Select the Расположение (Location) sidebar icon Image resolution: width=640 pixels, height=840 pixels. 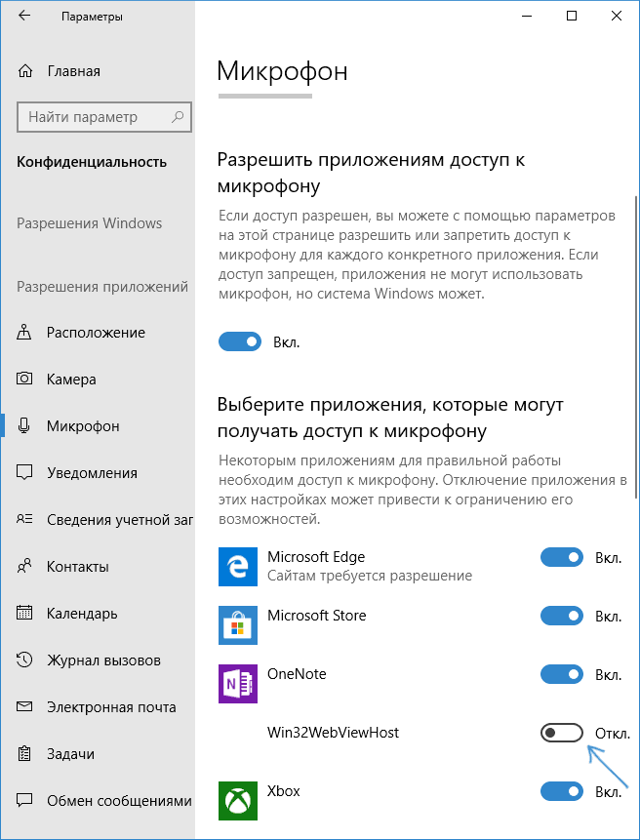(23, 332)
